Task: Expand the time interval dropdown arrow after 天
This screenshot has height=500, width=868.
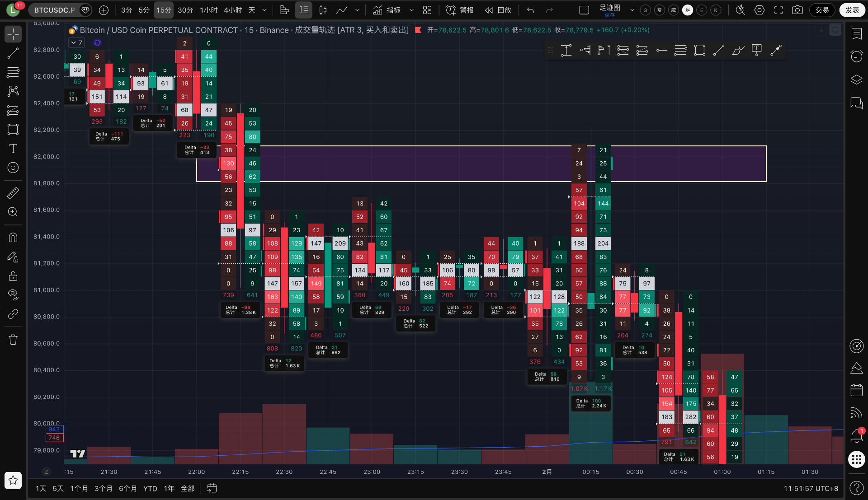Action: 264,10
